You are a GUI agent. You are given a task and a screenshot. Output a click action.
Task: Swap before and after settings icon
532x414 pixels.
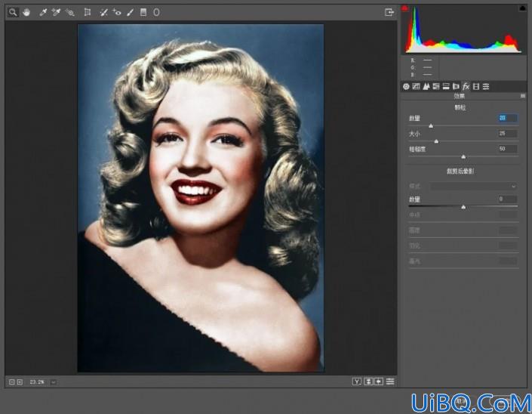click(368, 382)
